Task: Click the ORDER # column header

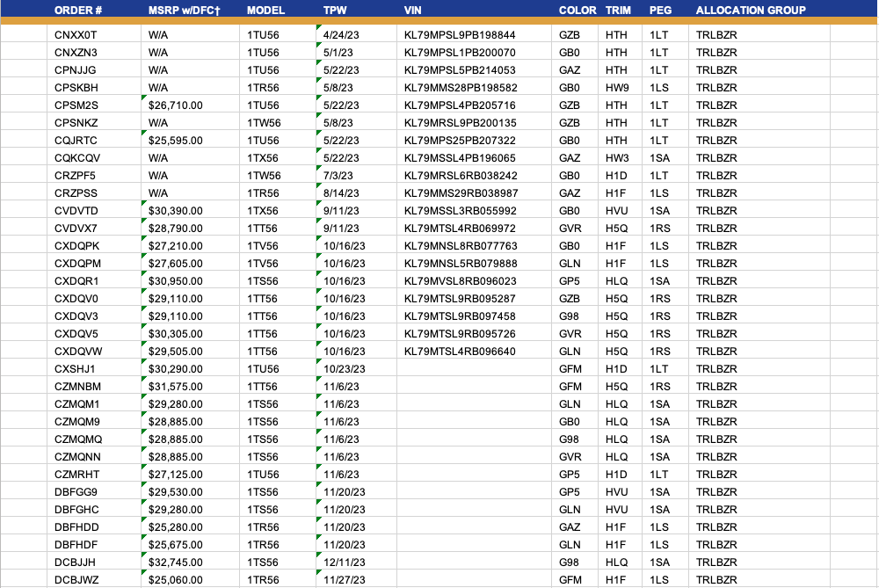Action: (78, 10)
